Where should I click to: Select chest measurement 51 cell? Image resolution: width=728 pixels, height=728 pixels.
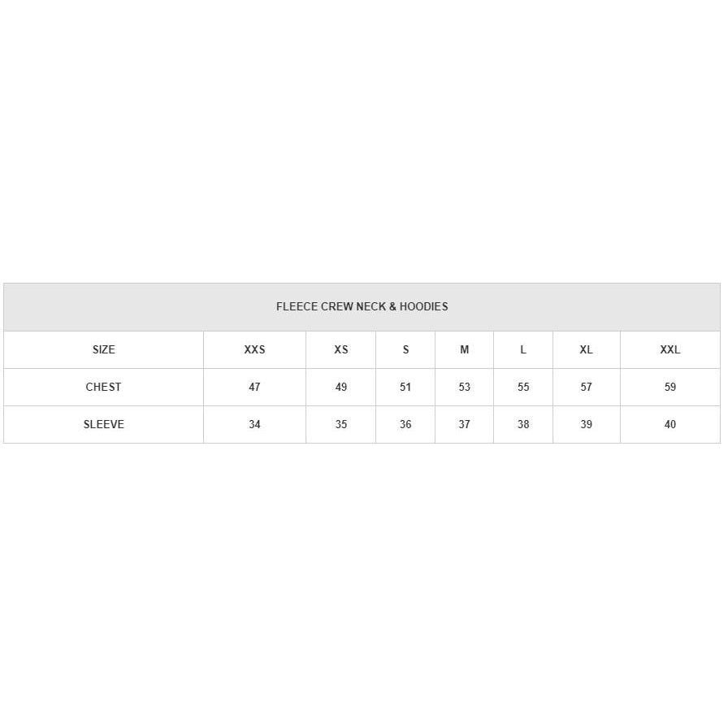[405, 388]
